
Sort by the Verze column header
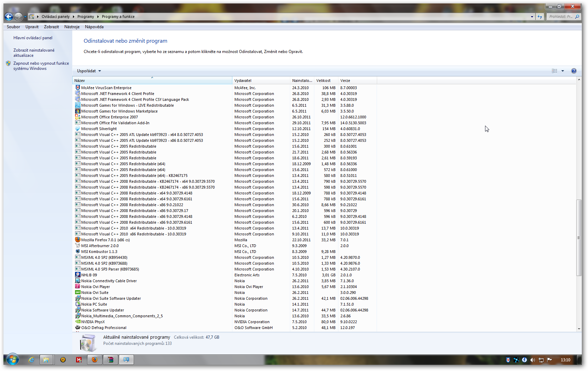pyautogui.click(x=358, y=81)
